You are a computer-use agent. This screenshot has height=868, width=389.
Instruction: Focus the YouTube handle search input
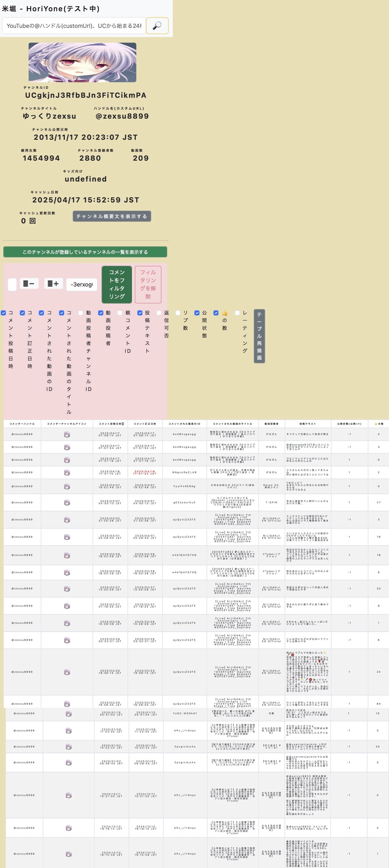74,26
